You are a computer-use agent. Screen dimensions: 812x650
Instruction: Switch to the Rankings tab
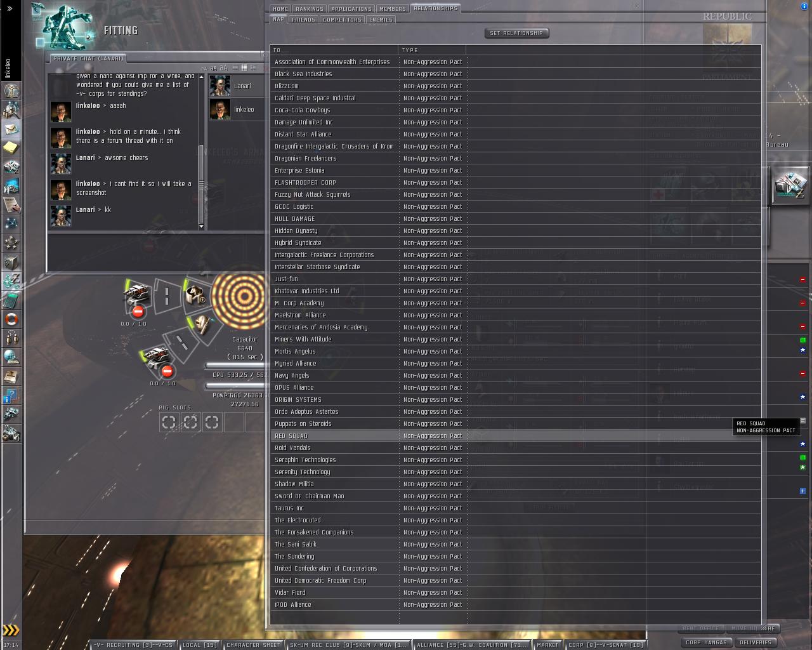click(x=309, y=9)
